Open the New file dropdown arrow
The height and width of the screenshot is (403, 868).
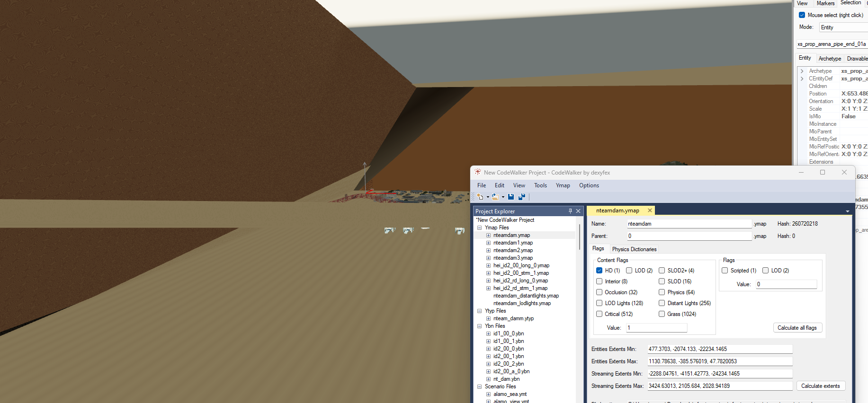(x=488, y=197)
